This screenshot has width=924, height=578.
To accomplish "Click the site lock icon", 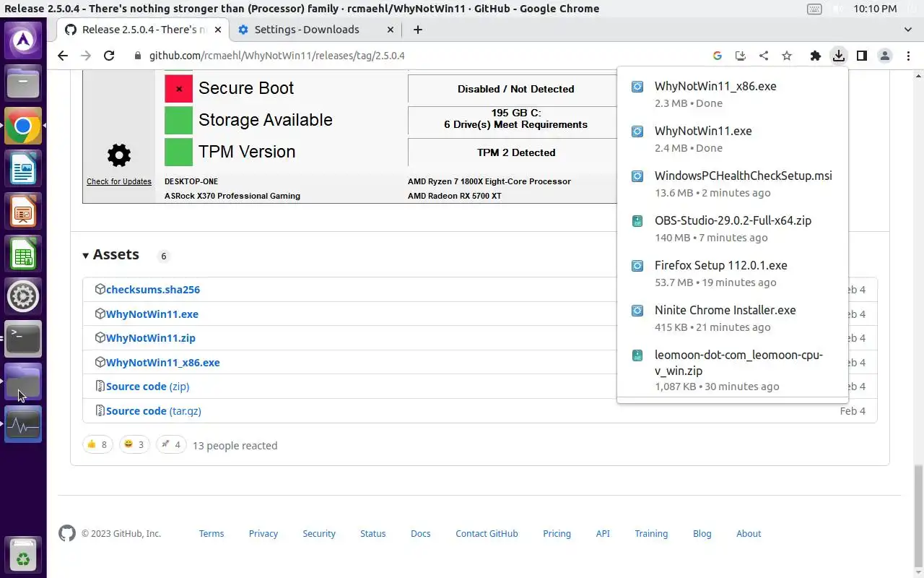I will coord(138,56).
